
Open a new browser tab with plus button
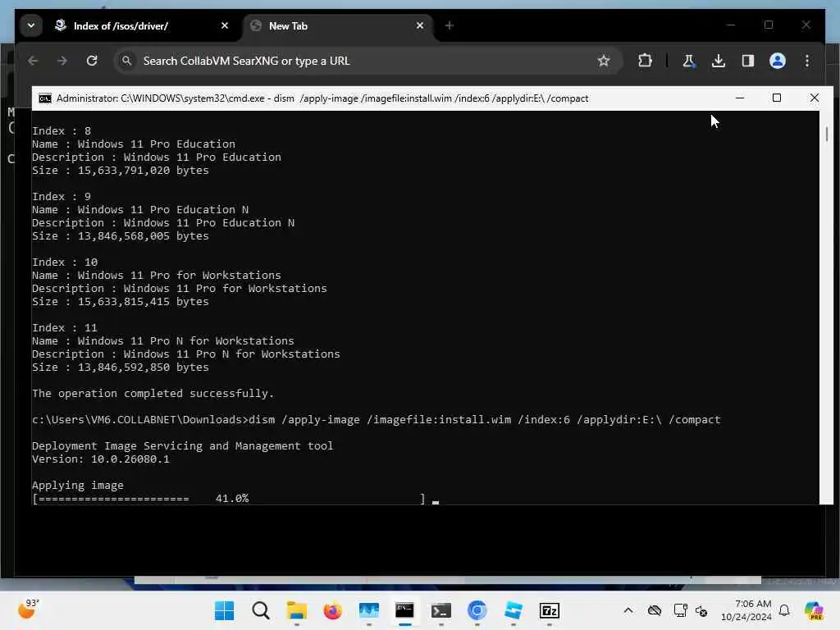pyautogui.click(x=450, y=25)
